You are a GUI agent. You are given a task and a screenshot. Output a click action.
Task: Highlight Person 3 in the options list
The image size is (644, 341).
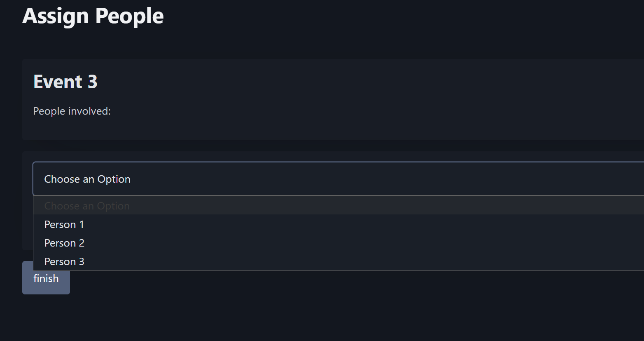(x=64, y=261)
